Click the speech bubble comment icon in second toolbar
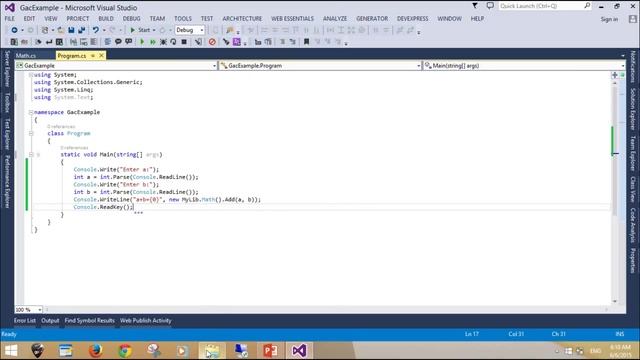 pos(118,42)
